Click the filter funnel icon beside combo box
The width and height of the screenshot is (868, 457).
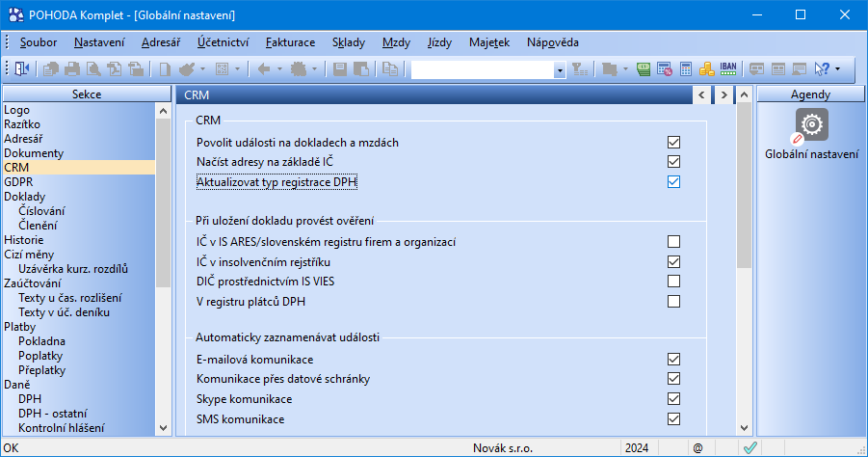580,68
